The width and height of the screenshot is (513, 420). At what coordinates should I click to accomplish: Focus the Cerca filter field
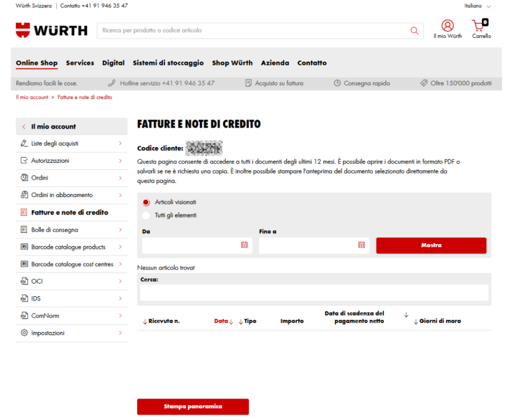314,293
